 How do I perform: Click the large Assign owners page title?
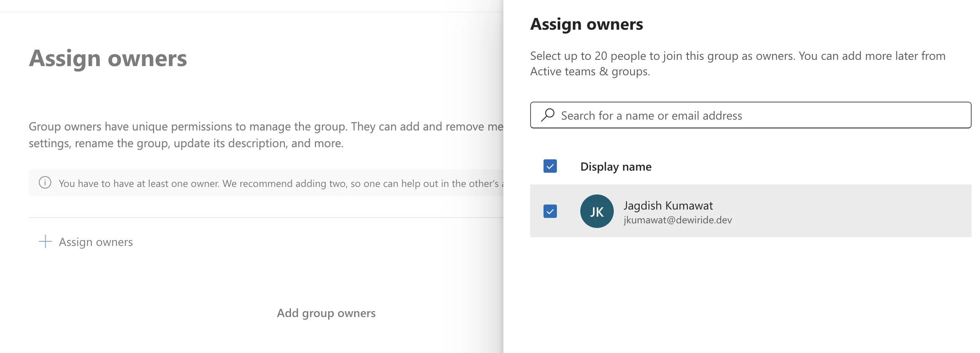[x=108, y=58]
